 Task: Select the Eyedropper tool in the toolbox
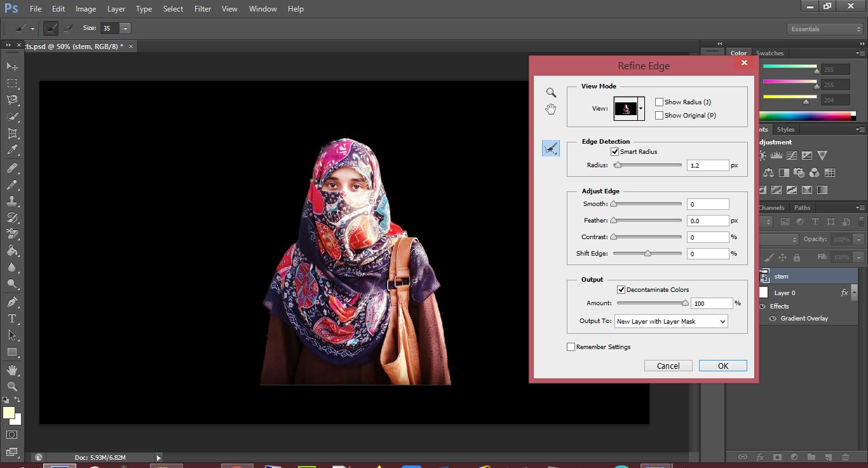coord(12,151)
